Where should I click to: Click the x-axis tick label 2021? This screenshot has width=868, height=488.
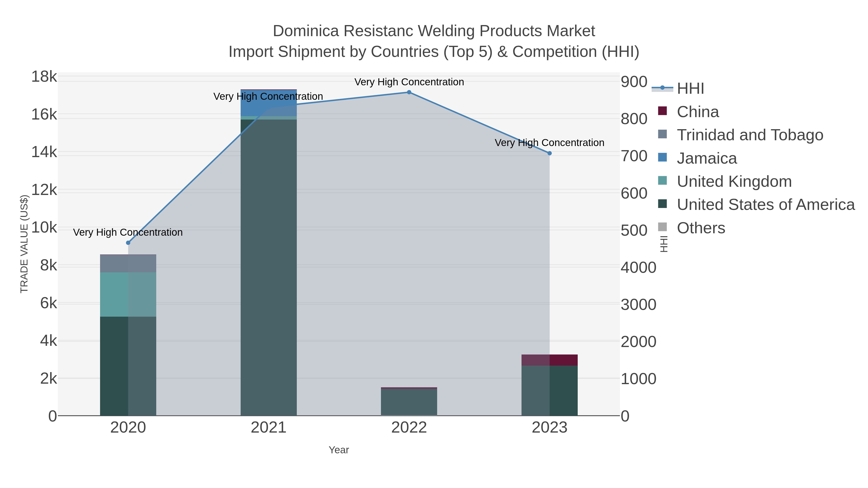(269, 428)
